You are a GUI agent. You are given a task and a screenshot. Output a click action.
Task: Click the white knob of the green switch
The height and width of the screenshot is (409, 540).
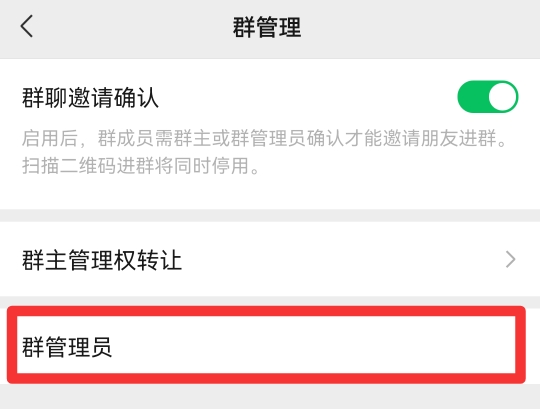pos(502,97)
